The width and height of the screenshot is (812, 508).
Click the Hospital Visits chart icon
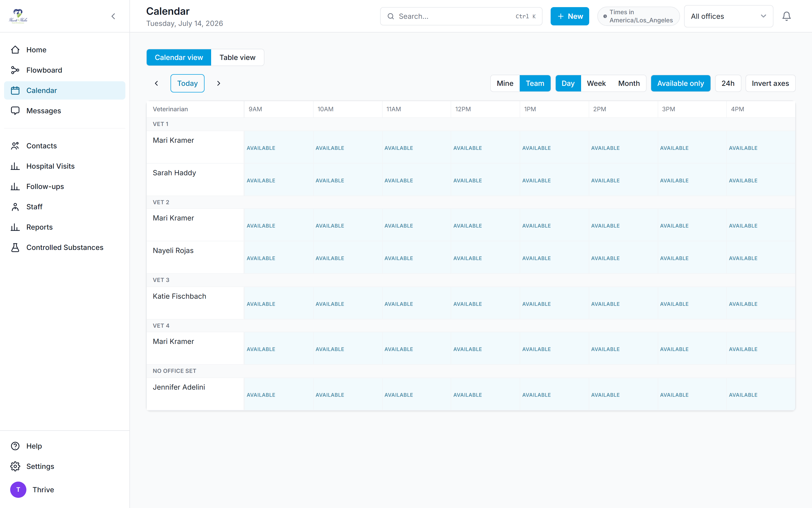(x=15, y=166)
